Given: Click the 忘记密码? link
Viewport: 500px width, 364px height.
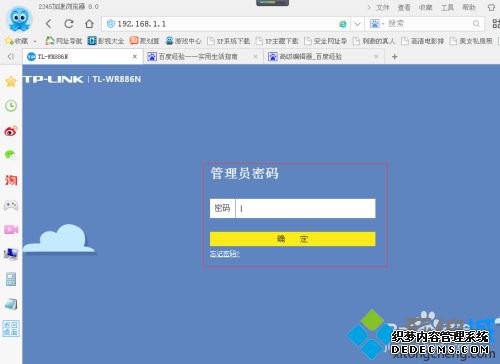Looking at the screenshot, I should click(x=225, y=254).
